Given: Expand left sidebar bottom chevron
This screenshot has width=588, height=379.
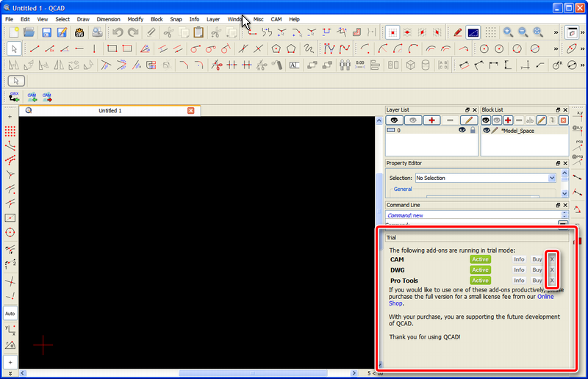Looking at the screenshot, I should click(10, 373).
